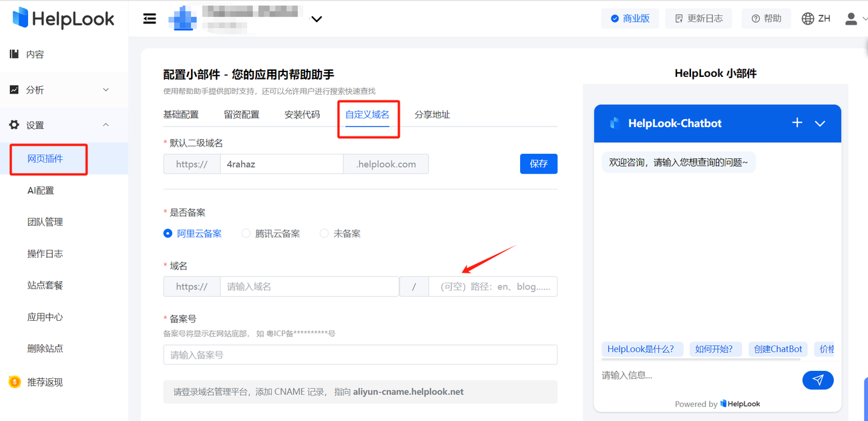Switch to 留资配置 tab
868x421 pixels.
pyautogui.click(x=242, y=114)
